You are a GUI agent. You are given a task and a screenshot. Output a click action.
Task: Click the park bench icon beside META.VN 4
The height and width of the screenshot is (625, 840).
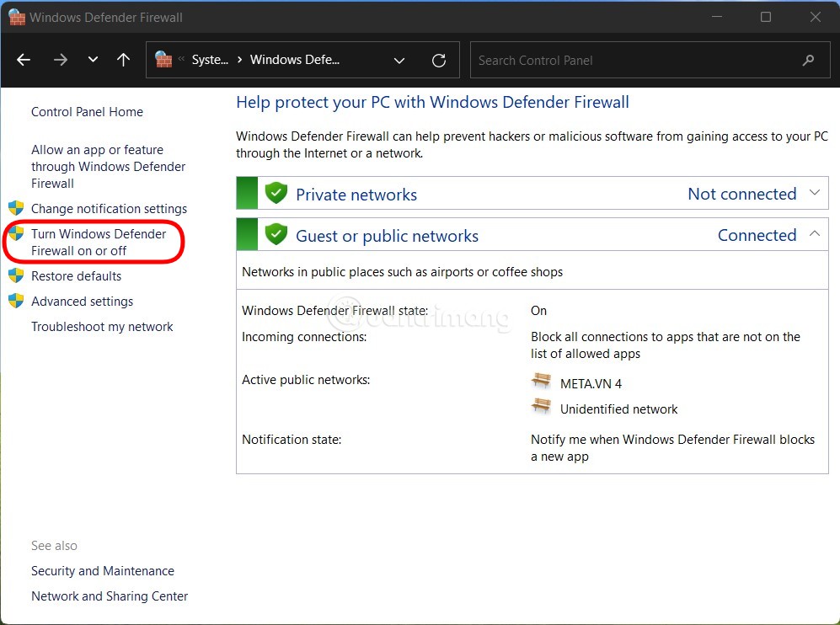click(x=540, y=381)
